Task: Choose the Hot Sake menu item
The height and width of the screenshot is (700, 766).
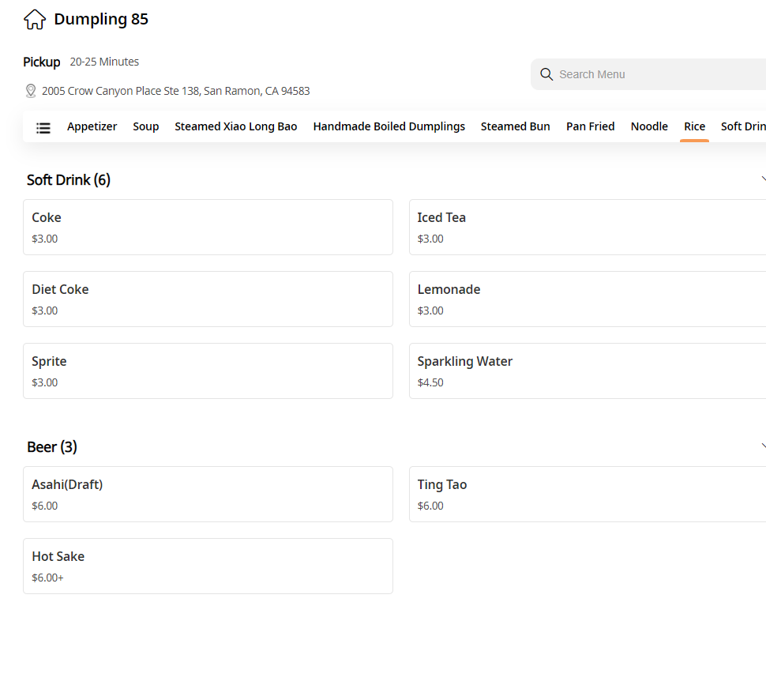Action: (x=208, y=566)
